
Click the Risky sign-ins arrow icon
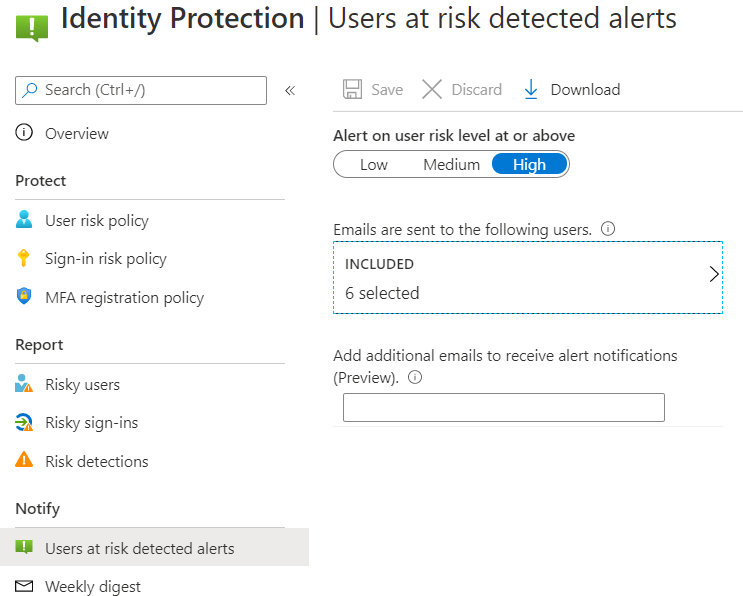(x=24, y=422)
